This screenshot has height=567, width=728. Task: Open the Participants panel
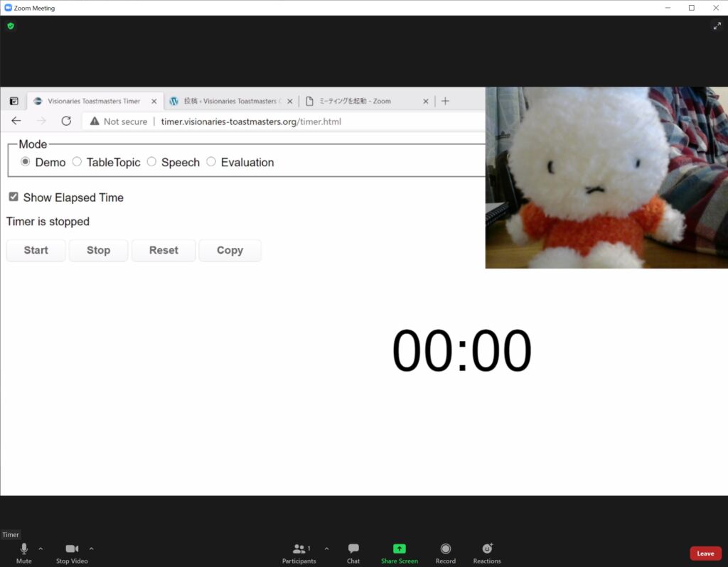point(299,553)
